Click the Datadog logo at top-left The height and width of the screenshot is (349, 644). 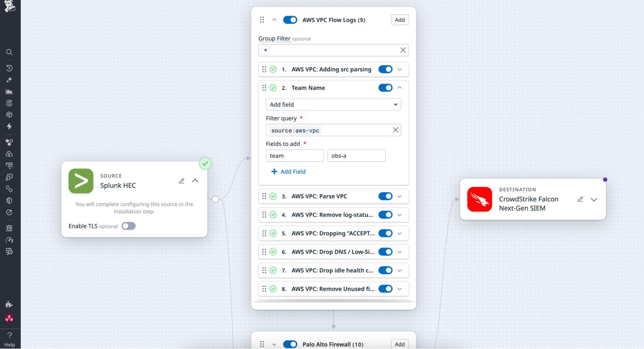[9, 6]
